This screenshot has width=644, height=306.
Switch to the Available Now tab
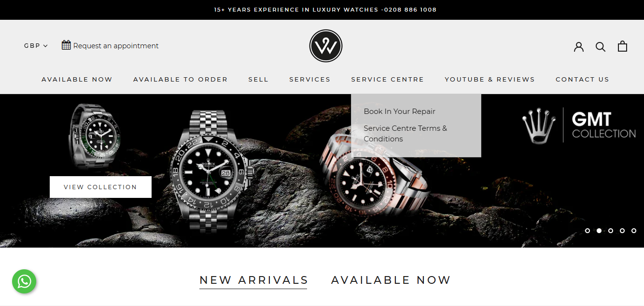click(x=391, y=280)
